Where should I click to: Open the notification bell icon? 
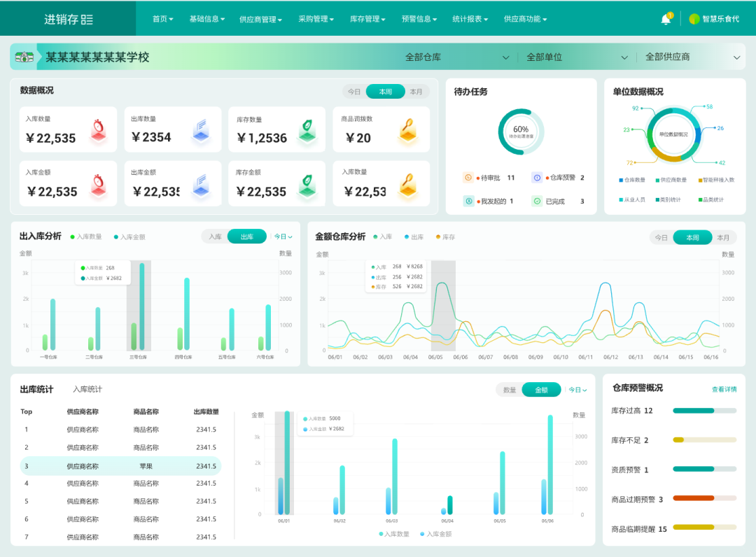tap(666, 19)
